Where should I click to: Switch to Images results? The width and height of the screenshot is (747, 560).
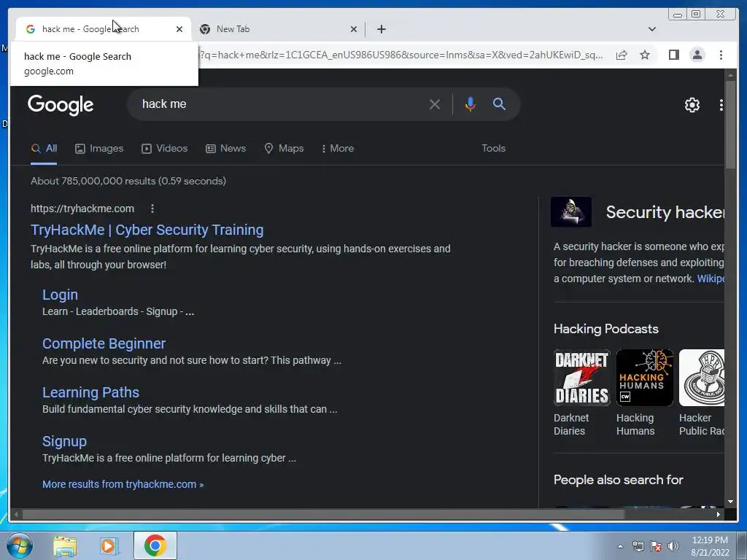pyautogui.click(x=99, y=149)
